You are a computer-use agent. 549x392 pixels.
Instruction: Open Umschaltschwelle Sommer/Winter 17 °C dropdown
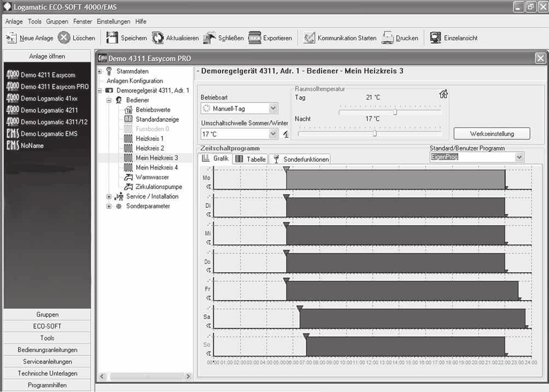pyautogui.click(x=273, y=134)
